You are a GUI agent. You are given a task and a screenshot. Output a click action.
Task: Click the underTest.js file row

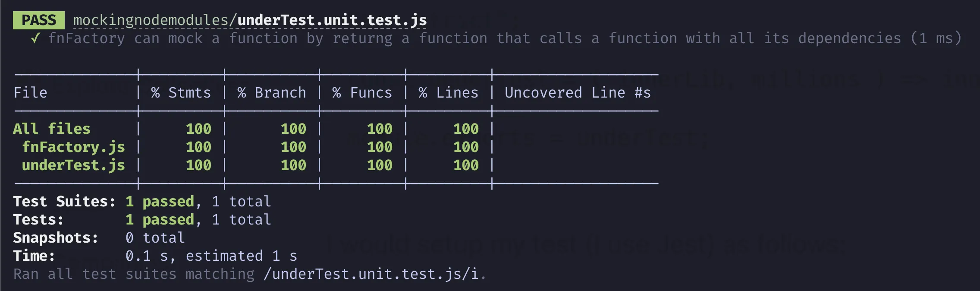pos(73,165)
